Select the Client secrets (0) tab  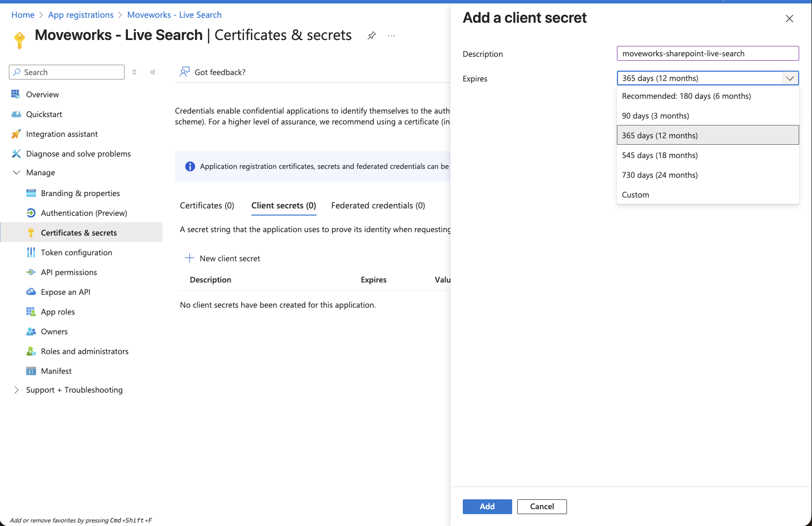tap(284, 205)
